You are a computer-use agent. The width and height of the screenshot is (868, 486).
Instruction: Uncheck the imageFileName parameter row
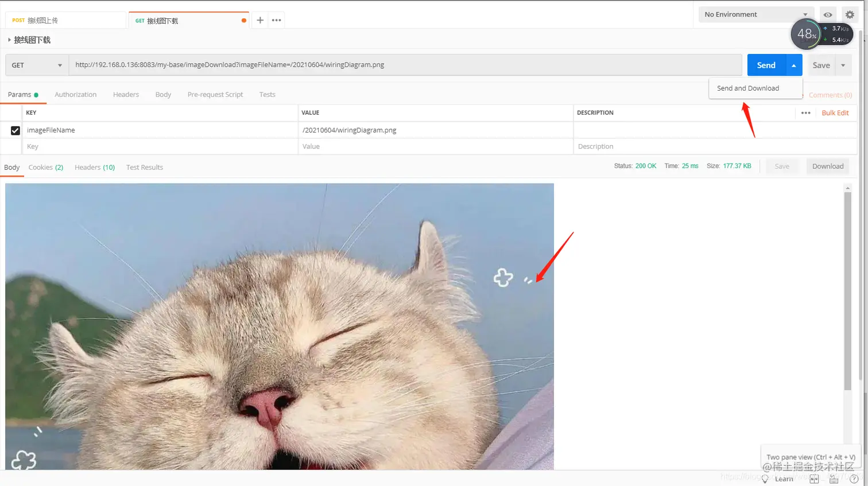pos(15,130)
